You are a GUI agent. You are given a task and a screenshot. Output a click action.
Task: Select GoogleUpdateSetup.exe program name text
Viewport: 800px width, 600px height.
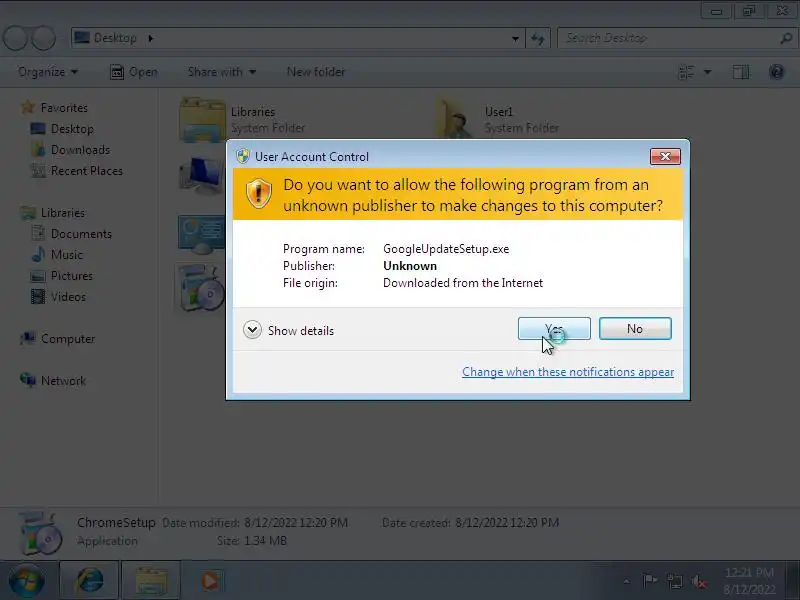tap(446, 249)
